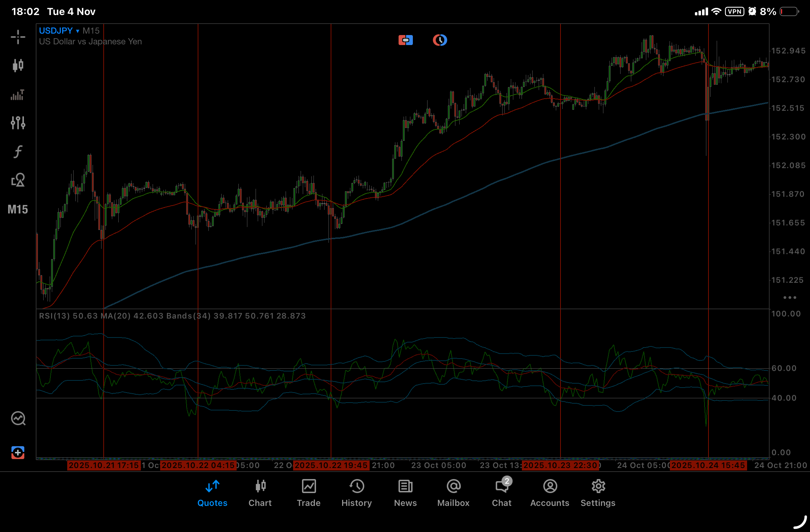Tap the red-blue plus icon

tap(18, 452)
